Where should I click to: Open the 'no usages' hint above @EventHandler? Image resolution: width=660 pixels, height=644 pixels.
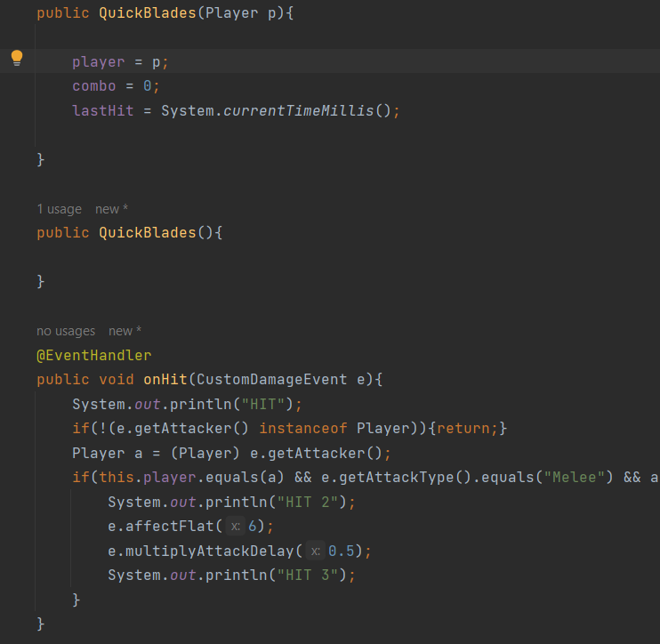tap(66, 331)
